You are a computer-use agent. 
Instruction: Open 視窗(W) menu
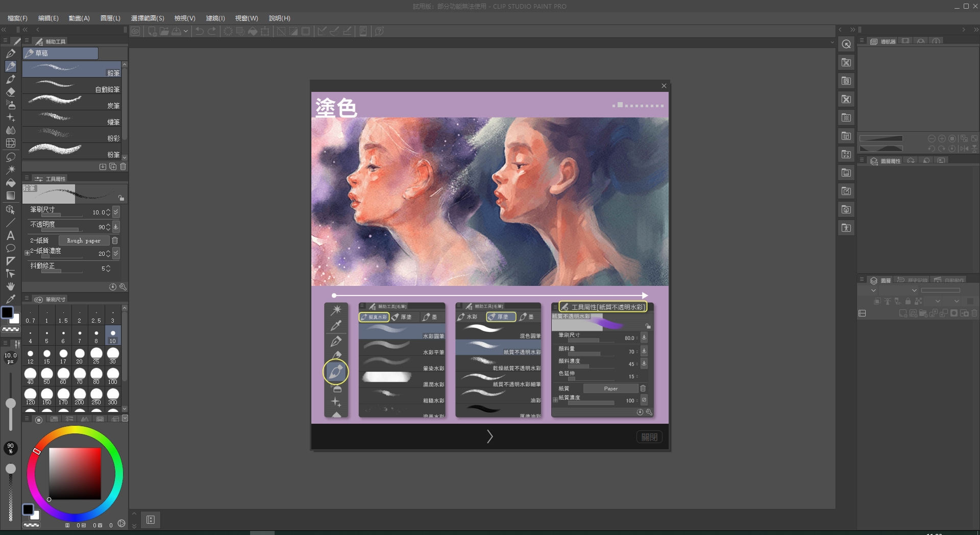247,18
